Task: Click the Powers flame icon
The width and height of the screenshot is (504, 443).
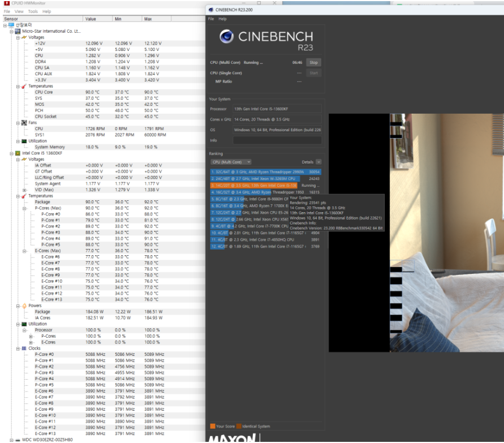Action: pyautogui.click(x=24, y=306)
